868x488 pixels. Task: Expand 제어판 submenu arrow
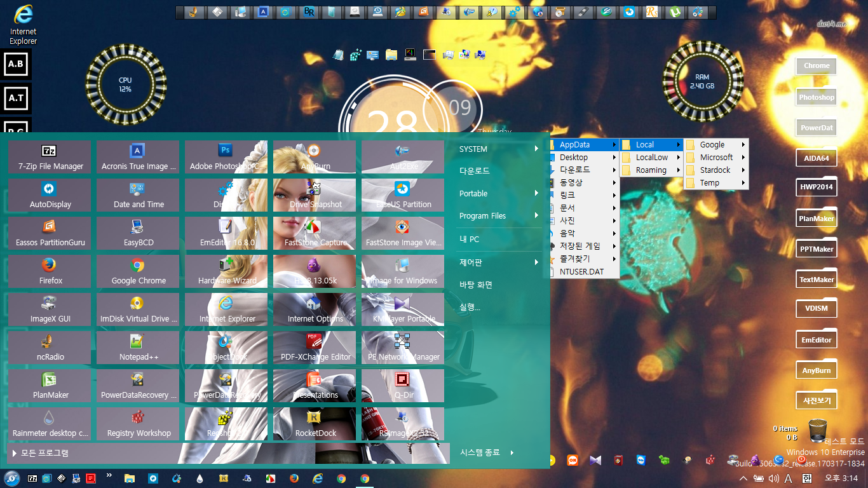pyautogui.click(x=536, y=262)
